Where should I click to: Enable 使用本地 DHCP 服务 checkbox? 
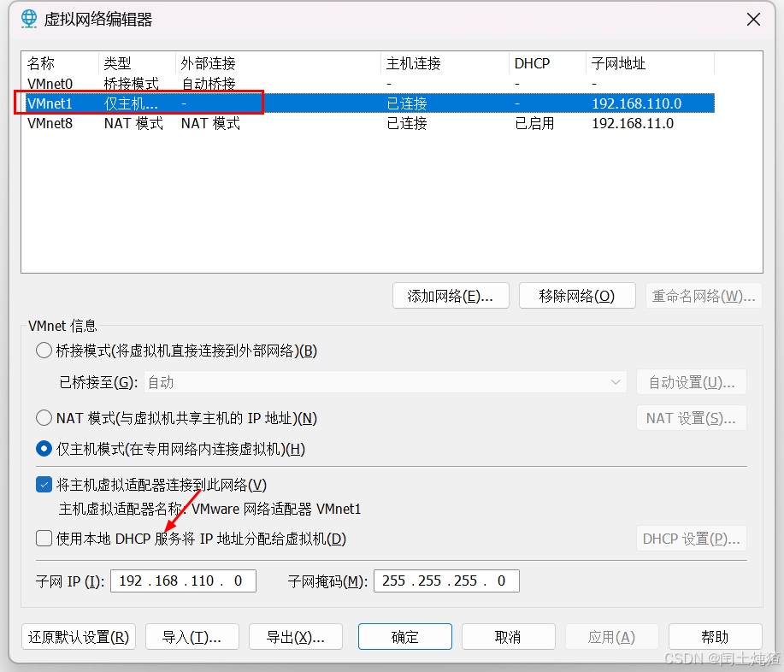click(44, 539)
